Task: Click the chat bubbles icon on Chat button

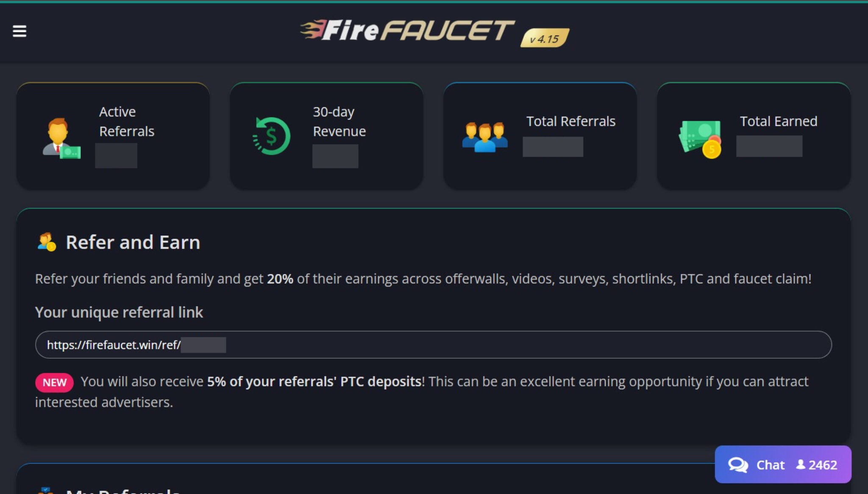Action: [739, 464]
